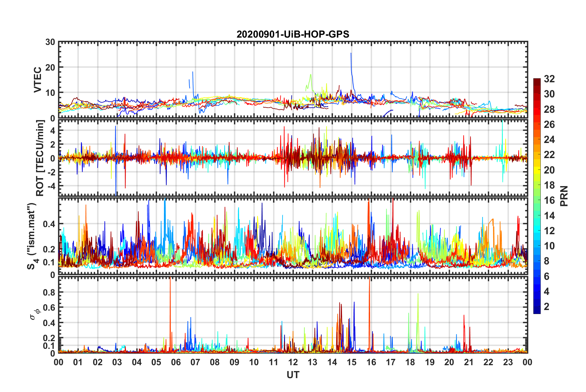Click the UT x-axis label
The height and width of the screenshot is (392, 586).
coord(293,375)
